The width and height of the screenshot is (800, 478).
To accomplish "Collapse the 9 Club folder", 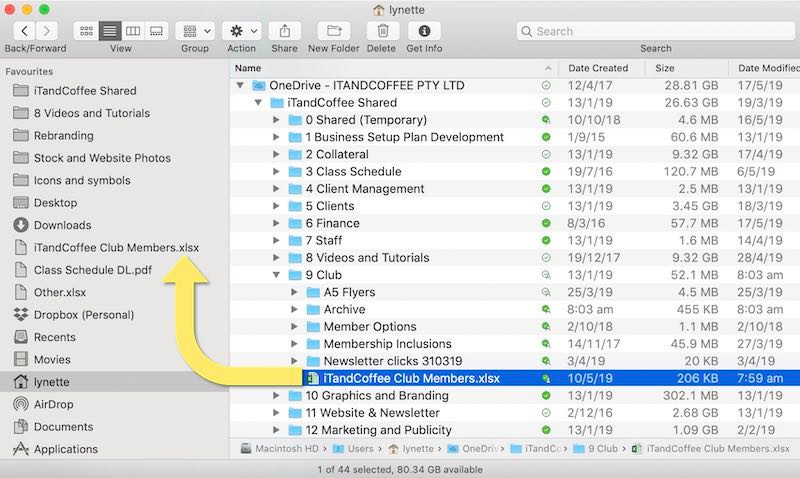I will tap(276, 275).
